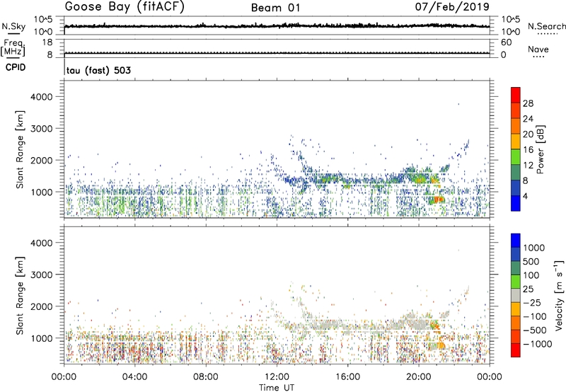Click the N.Sky legend label
Viewport: 566px width, 392px height.
click(x=13, y=27)
